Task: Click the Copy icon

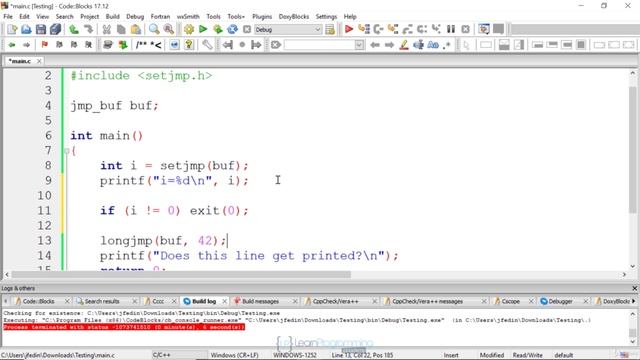Action: [121, 29]
